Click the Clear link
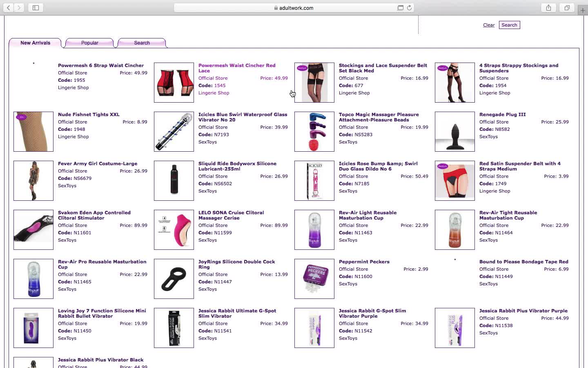The image size is (588, 368). (x=489, y=25)
